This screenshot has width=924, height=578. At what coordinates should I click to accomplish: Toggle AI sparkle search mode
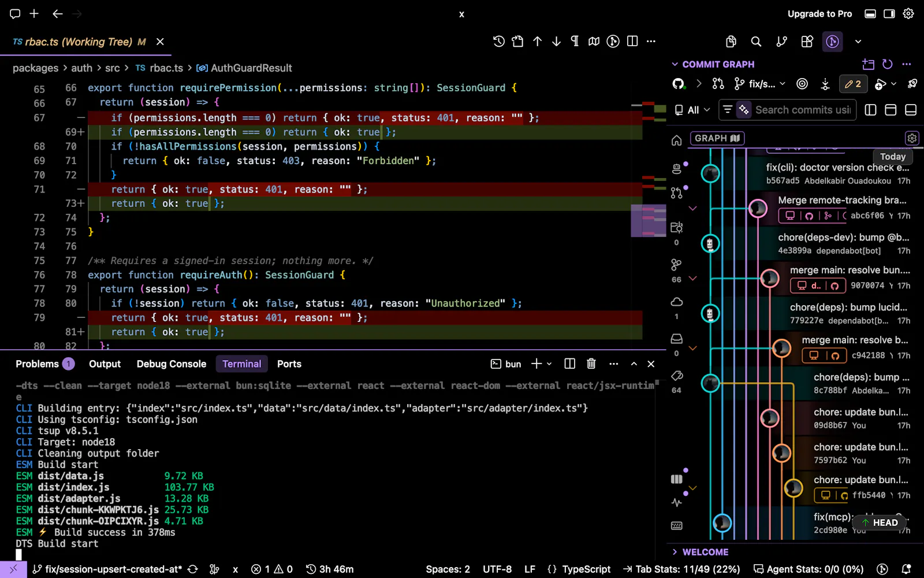pyautogui.click(x=744, y=109)
